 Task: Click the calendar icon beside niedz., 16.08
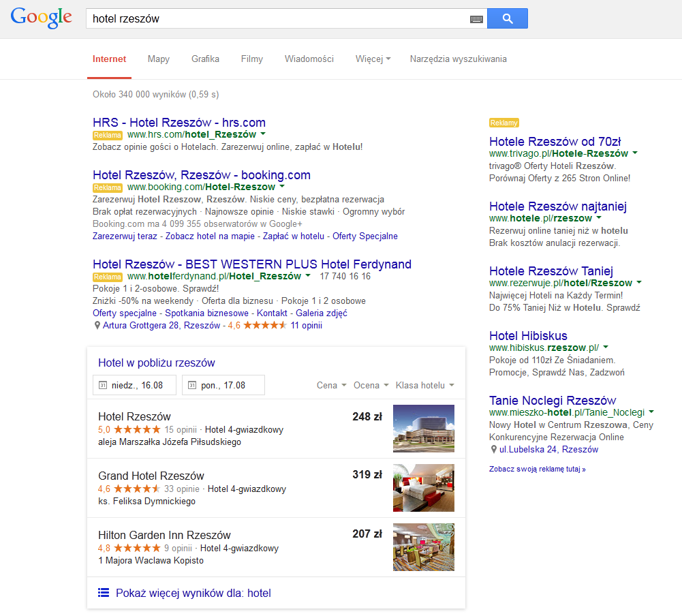tap(103, 385)
